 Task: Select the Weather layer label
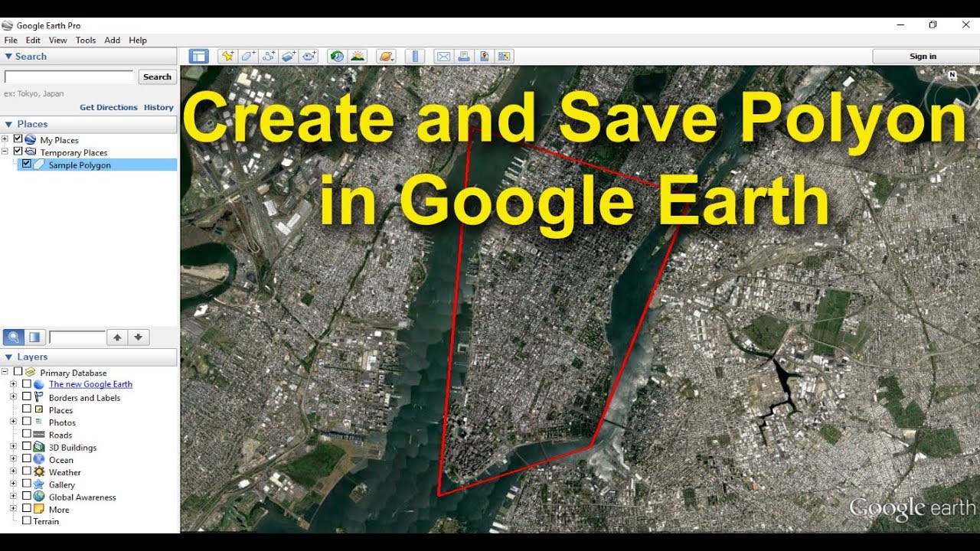tap(64, 472)
